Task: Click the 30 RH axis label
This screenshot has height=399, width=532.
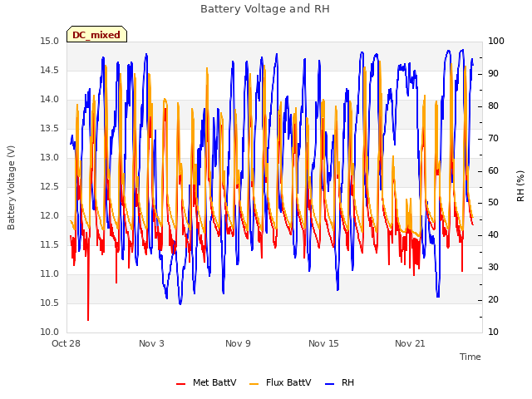Action: [x=493, y=268]
